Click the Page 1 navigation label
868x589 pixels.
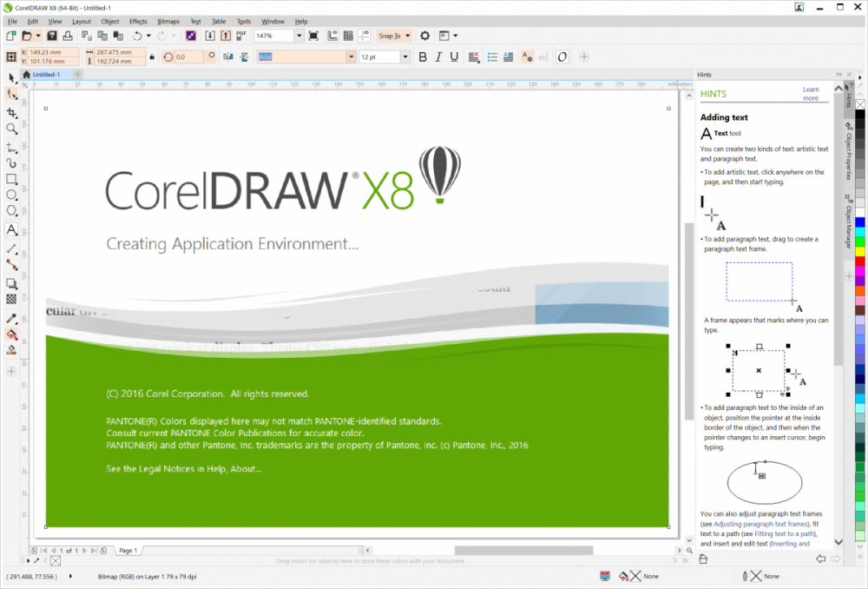coord(127,550)
